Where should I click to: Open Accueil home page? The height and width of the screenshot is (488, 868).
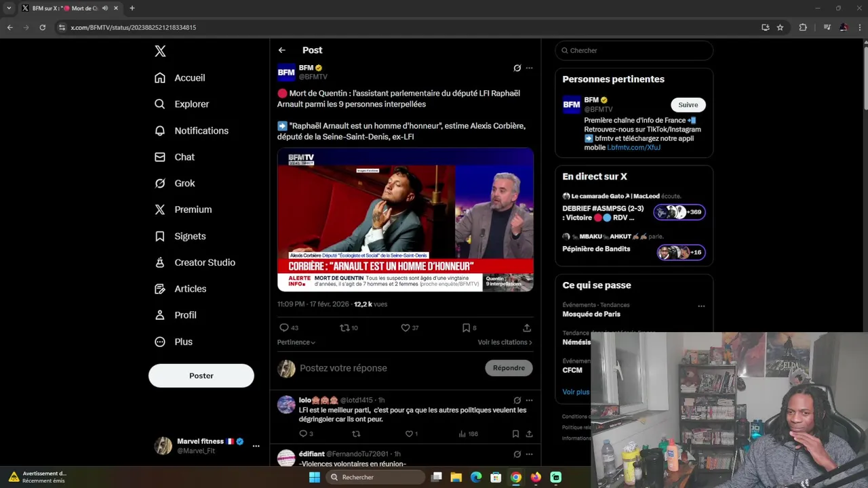[x=180, y=78]
